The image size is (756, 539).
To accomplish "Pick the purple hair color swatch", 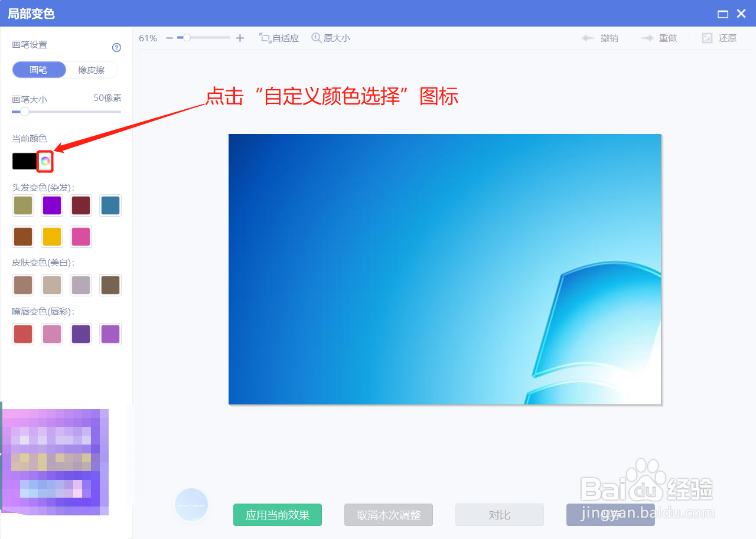I will (52, 205).
